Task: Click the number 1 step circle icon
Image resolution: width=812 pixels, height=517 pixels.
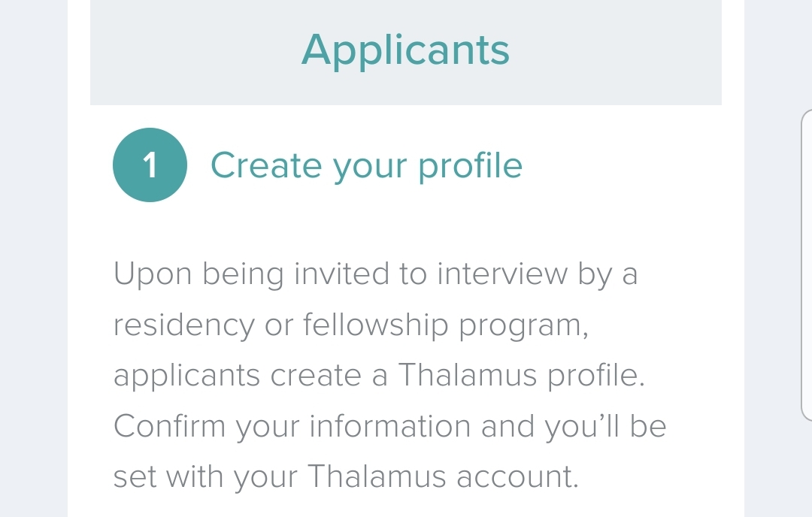Action: (x=150, y=165)
